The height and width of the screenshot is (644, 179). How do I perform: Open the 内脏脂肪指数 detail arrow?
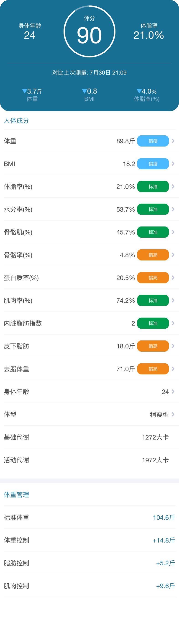point(173,323)
